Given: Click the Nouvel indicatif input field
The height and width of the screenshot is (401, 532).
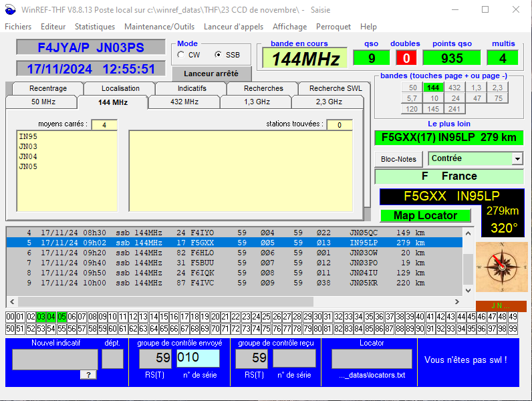Looking at the screenshot, I should click(x=55, y=359).
